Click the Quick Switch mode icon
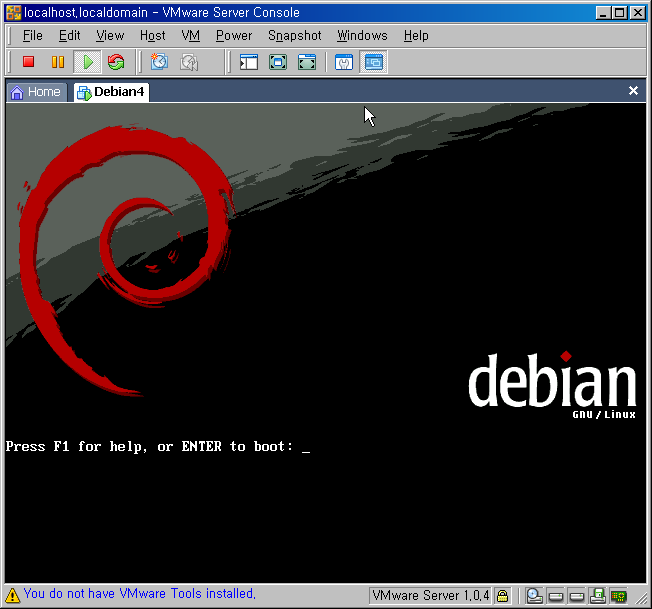The width and height of the screenshot is (652, 609). click(x=307, y=62)
